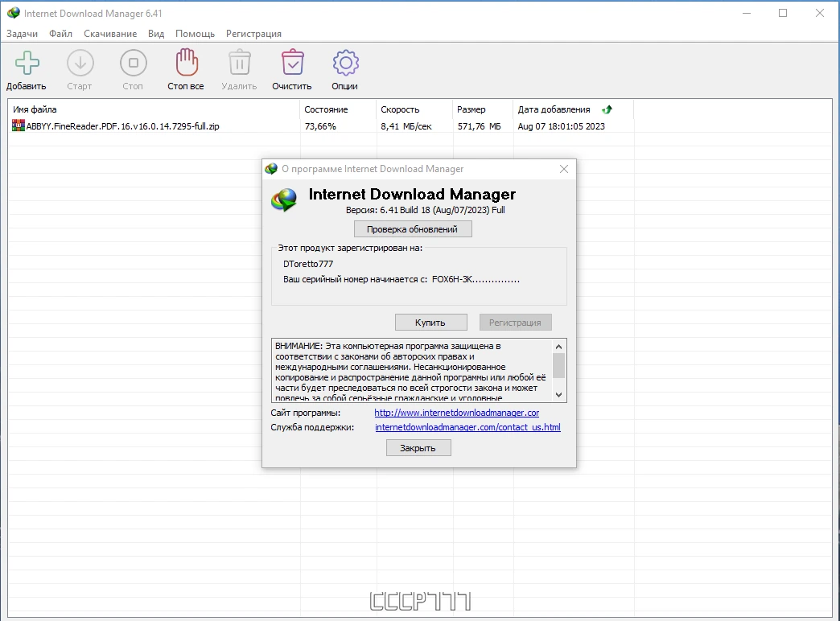The image size is (840, 621).
Task: Click the 571,76 МБ size cell
Action: (x=480, y=126)
